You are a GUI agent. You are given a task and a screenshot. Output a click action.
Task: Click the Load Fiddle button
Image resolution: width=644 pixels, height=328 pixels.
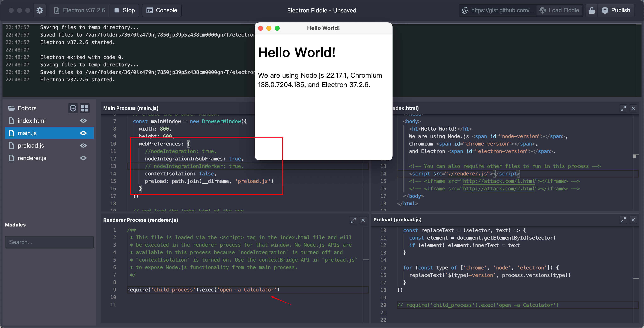click(559, 10)
